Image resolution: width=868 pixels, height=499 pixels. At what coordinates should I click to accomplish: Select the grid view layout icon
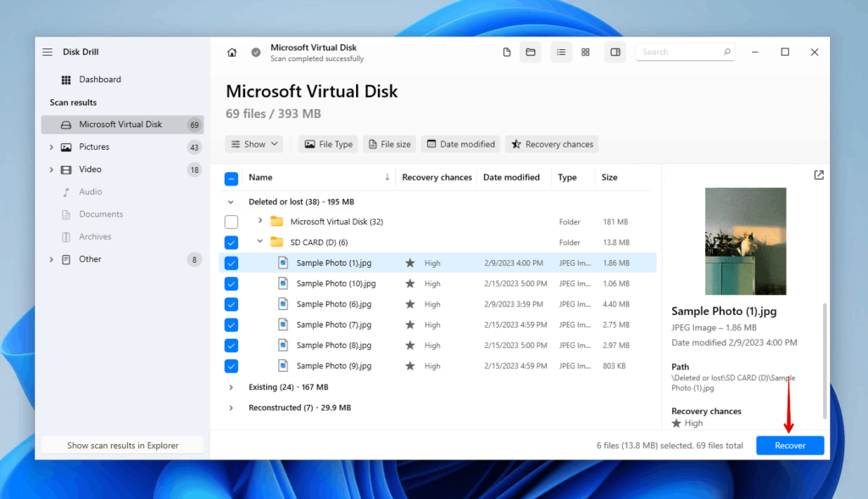point(586,53)
